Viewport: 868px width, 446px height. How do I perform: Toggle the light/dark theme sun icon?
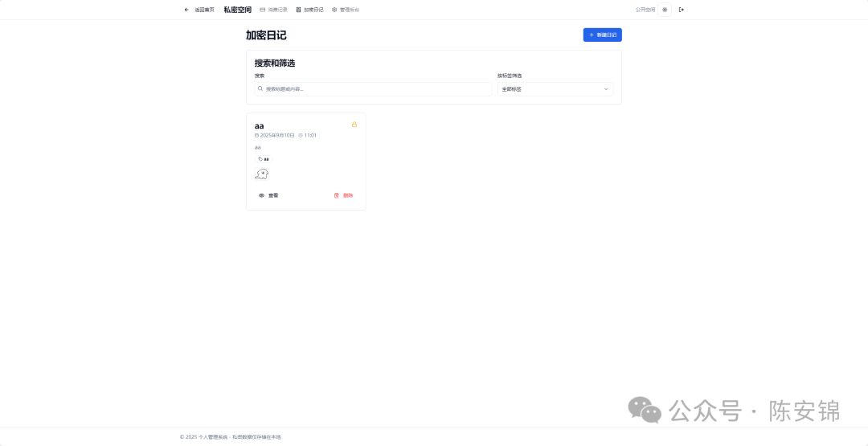665,10
